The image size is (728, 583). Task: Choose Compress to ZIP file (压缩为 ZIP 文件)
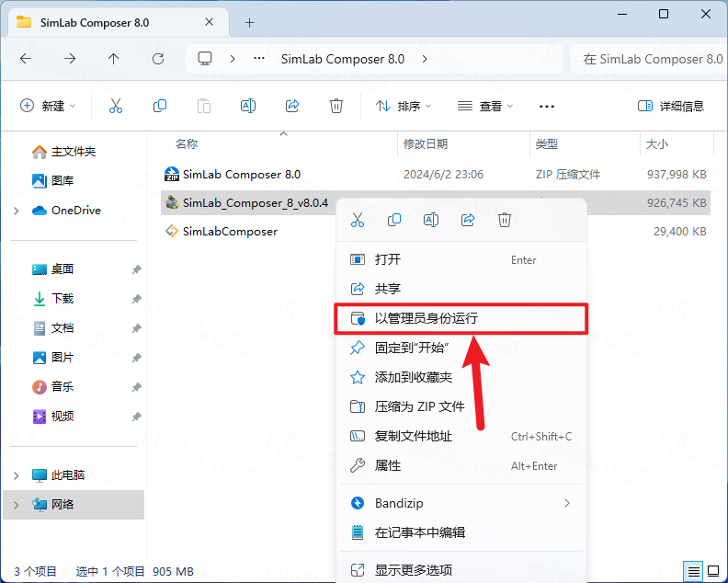461,406
